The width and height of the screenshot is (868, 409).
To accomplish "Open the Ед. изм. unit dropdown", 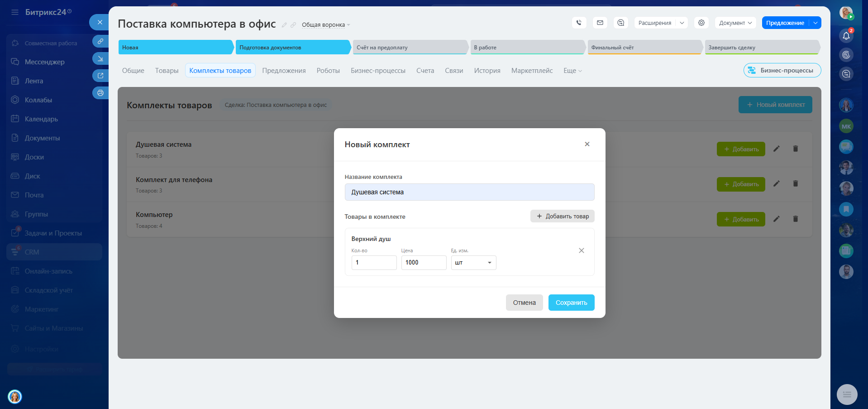I will [x=473, y=263].
